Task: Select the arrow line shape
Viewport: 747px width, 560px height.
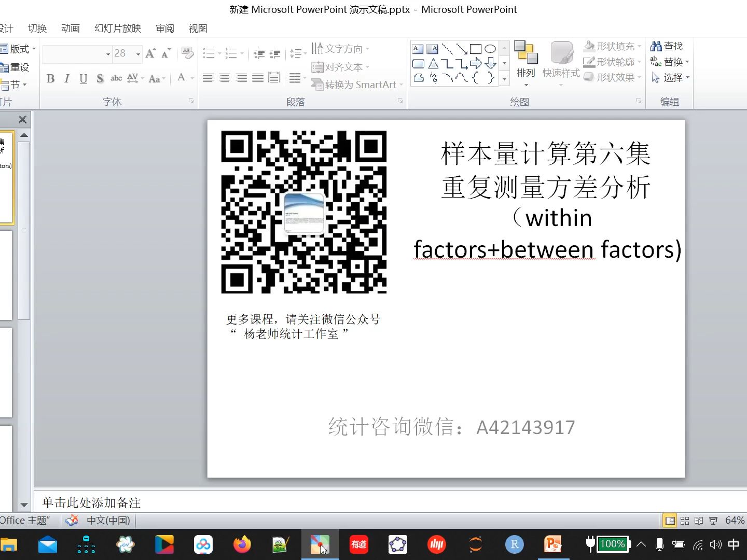Action: tap(462, 49)
